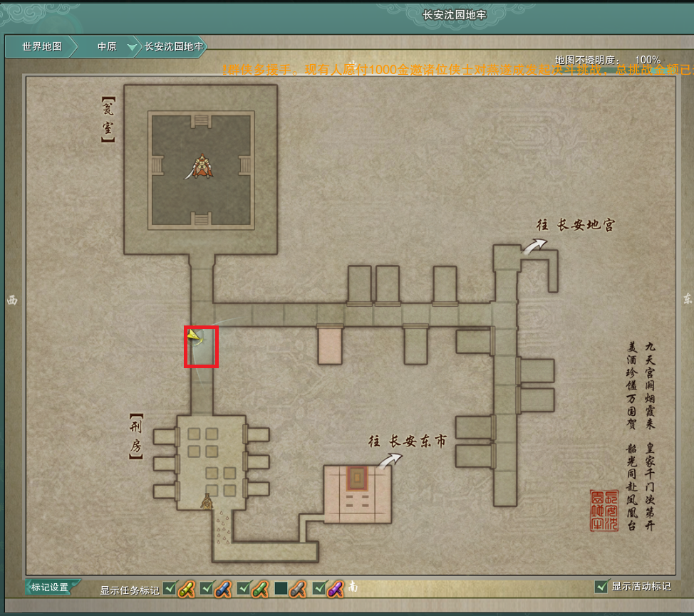Image resolution: width=694 pixels, height=616 pixels.
Task: Click the yellow player position arrow
Action: pos(193,333)
